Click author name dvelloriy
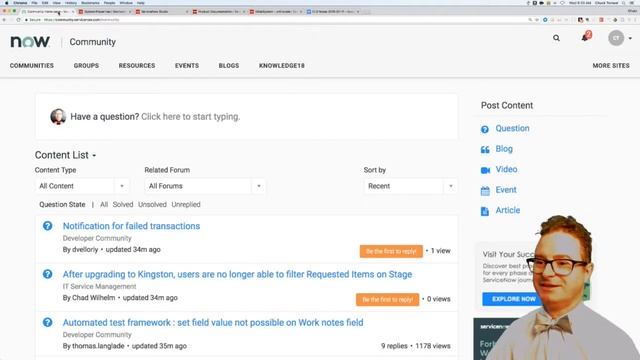The height and width of the screenshot is (360, 640). coord(85,249)
